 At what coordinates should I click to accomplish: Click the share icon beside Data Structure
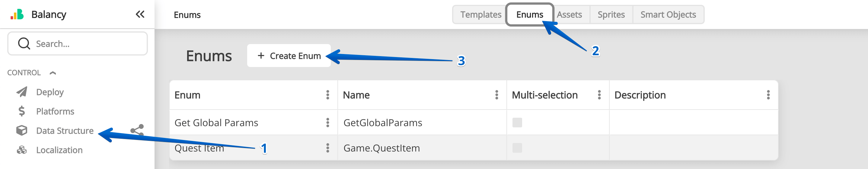click(x=137, y=130)
